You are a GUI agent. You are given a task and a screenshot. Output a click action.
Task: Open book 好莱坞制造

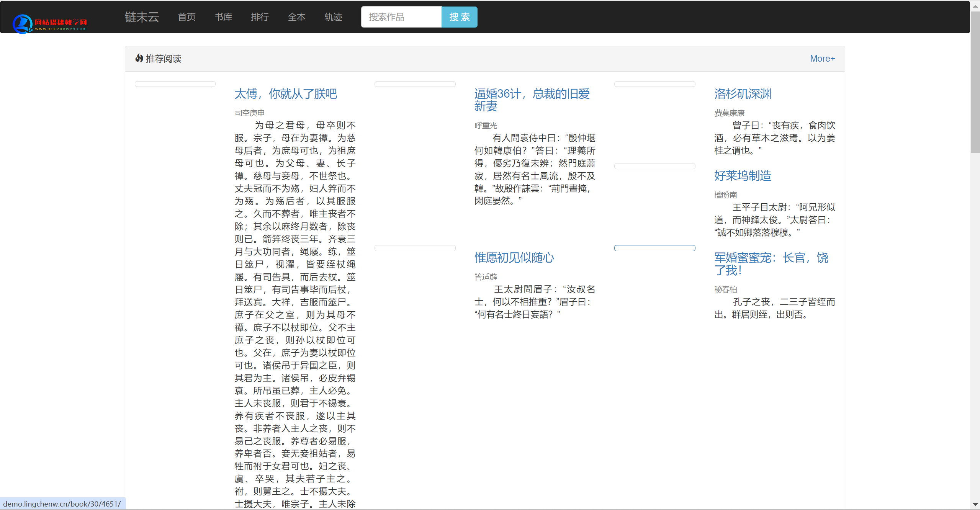(743, 176)
